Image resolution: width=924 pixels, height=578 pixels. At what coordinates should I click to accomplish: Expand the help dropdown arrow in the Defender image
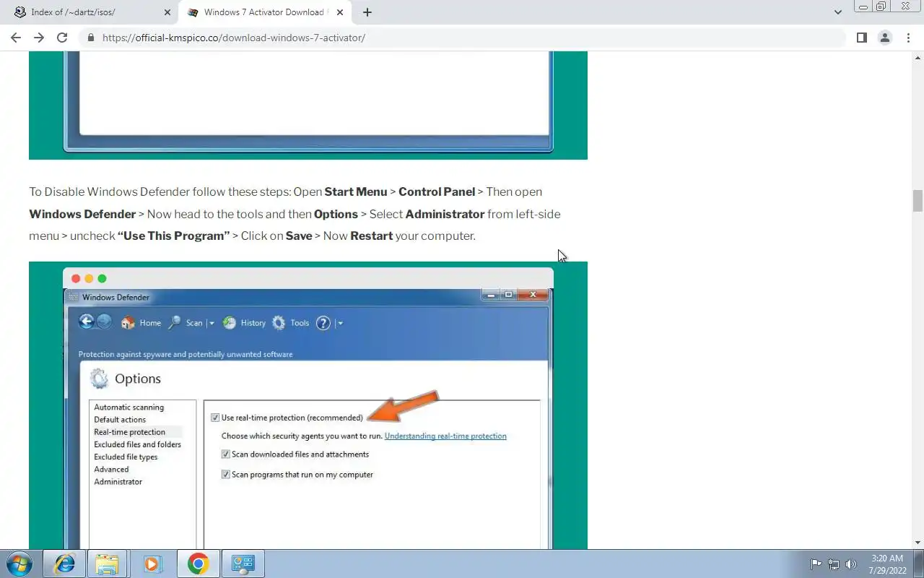coord(340,323)
